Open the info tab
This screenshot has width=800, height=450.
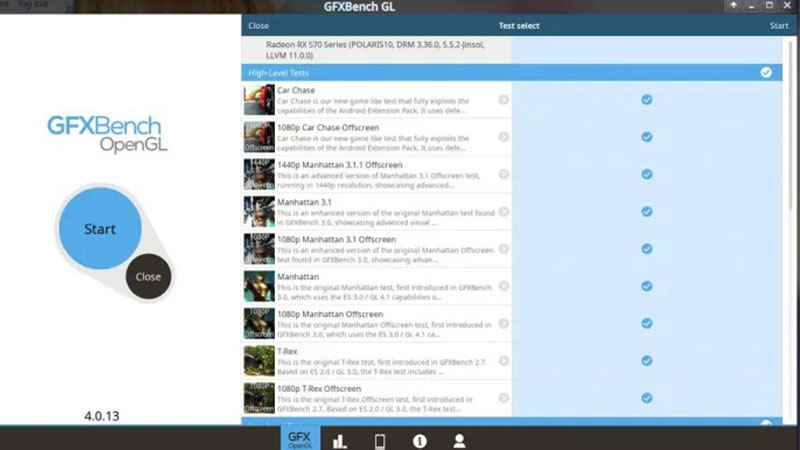419,441
